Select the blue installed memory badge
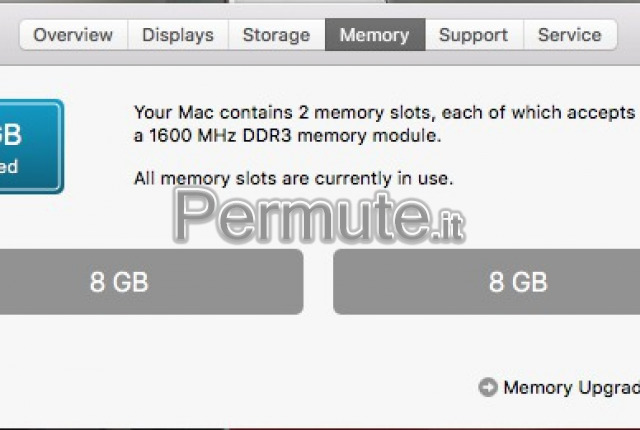Screen dimensions: 640x430 point(31,146)
